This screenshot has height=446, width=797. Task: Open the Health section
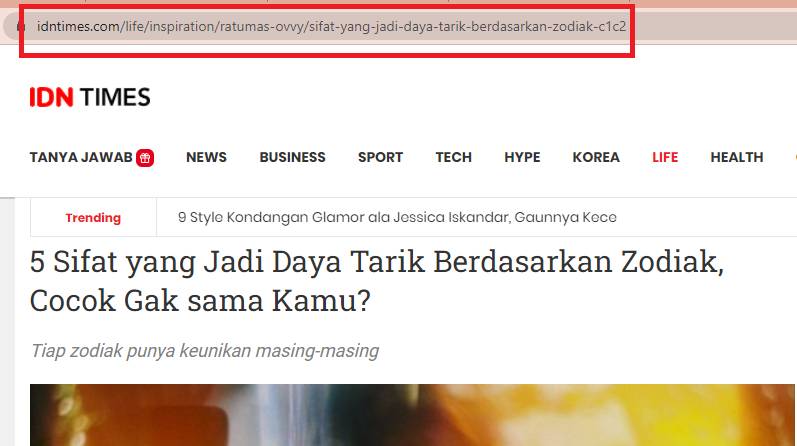[737, 157]
